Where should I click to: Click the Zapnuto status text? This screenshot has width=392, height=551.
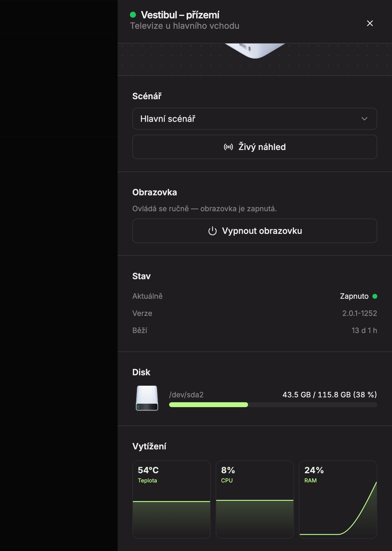pos(354,296)
